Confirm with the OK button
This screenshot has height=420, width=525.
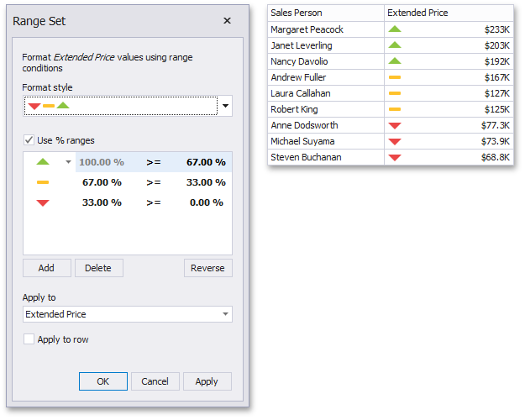(102, 381)
